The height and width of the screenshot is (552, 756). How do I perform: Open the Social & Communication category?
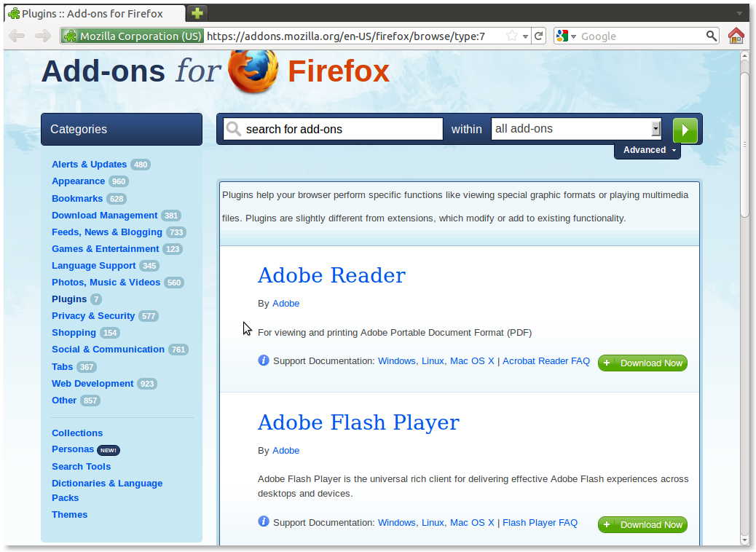click(x=108, y=350)
